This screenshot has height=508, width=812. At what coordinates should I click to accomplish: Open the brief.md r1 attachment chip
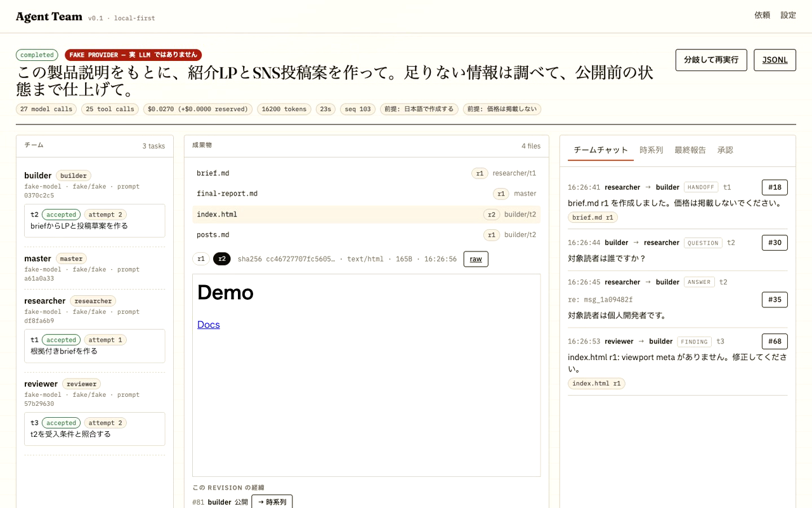[x=593, y=217]
